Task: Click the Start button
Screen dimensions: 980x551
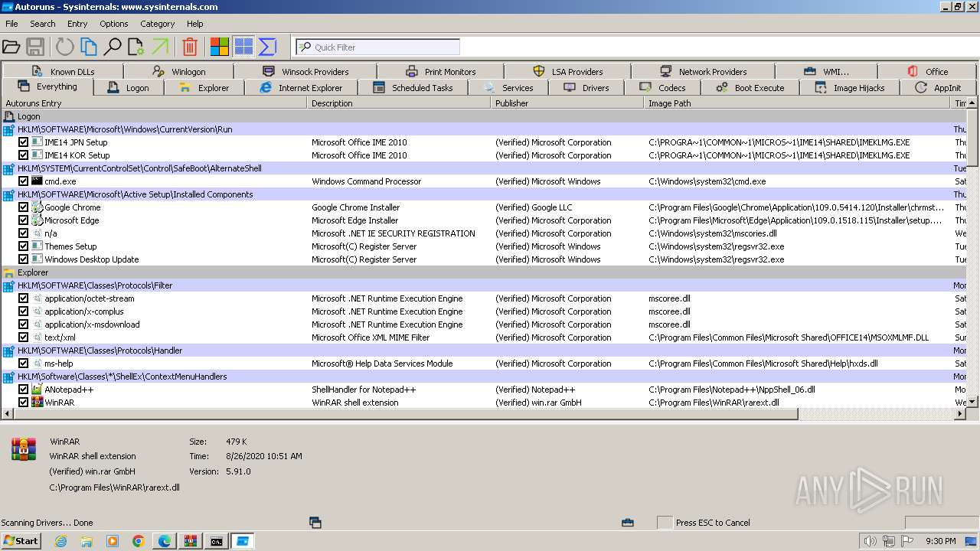Action: [x=21, y=541]
